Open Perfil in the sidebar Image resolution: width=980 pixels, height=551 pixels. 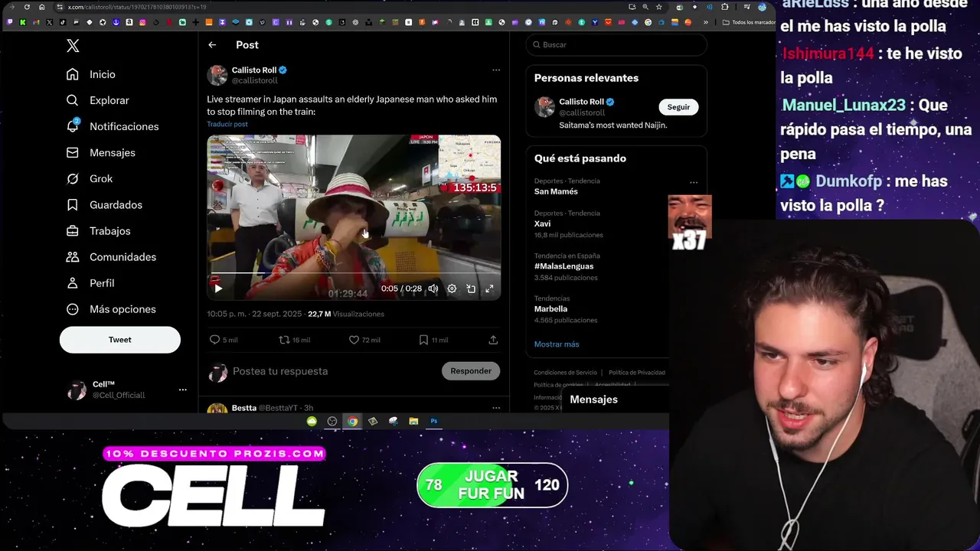click(x=91, y=282)
